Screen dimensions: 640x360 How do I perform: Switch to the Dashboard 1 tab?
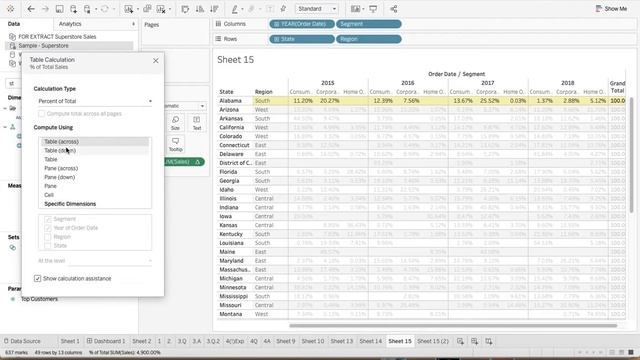[106, 341]
